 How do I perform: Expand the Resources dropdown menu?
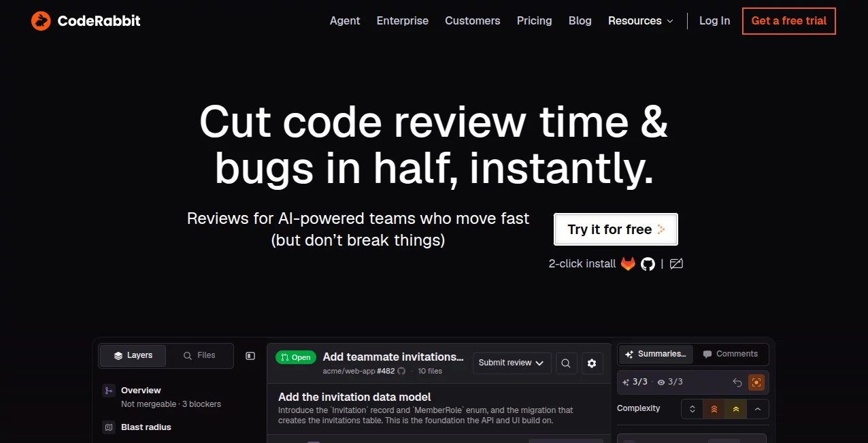(x=641, y=21)
